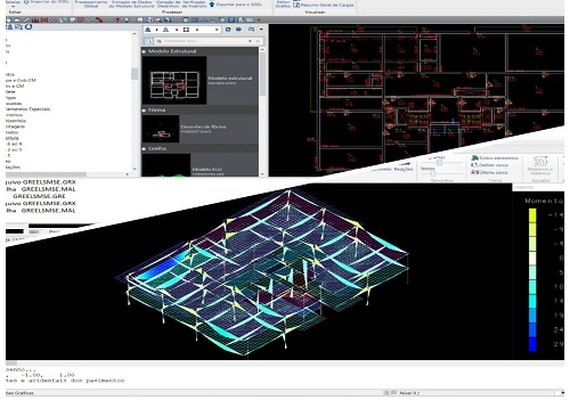Click the Última cerca icon

coord(474,172)
